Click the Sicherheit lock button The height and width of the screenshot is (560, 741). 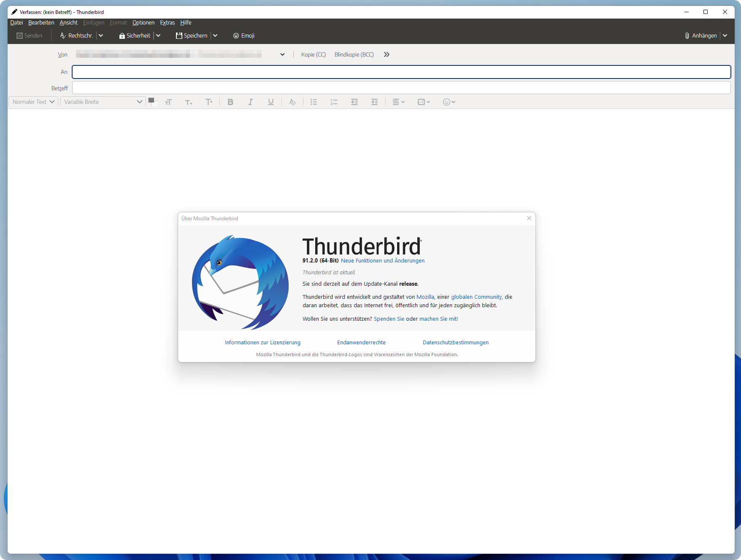coord(135,35)
